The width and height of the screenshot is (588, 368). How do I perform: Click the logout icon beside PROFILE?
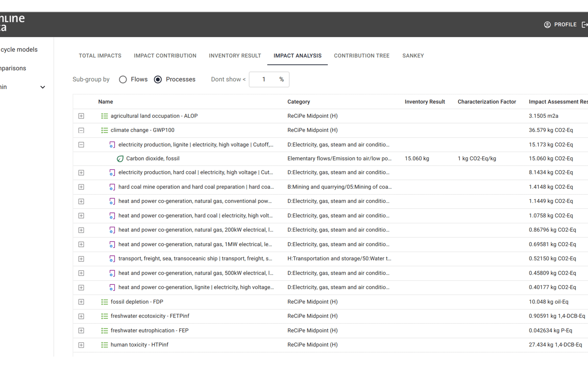click(585, 25)
